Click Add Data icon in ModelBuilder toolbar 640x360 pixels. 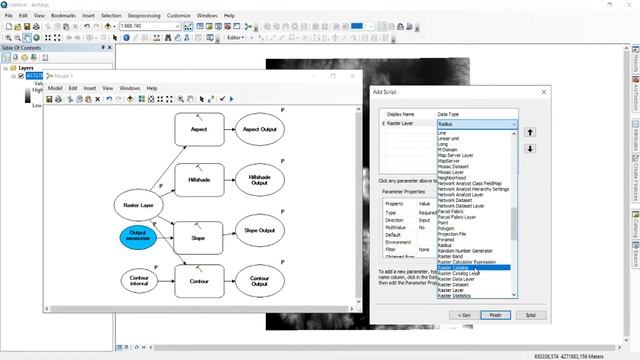(130, 99)
